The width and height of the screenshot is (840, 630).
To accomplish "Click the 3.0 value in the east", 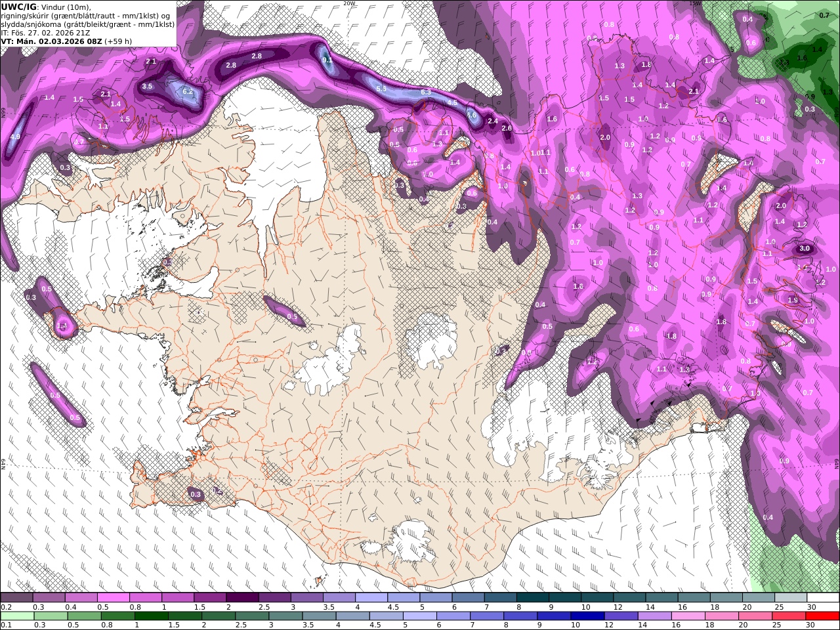I will (805, 249).
